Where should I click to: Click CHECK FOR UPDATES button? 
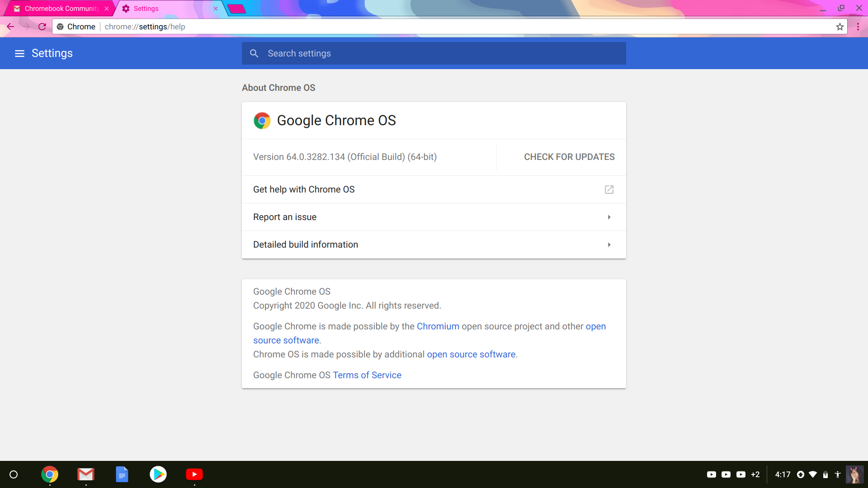pos(569,157)
